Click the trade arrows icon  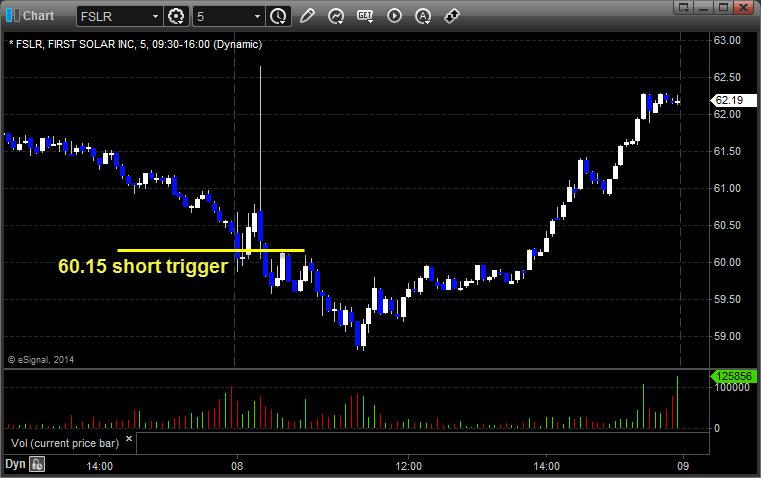click(x=452, y=16)
